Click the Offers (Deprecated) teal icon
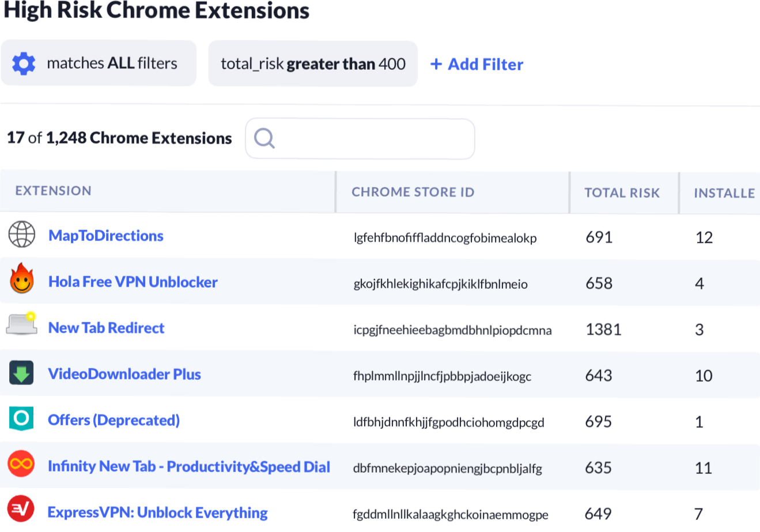This screenshot has width=760, height=532. click(22, 419)
